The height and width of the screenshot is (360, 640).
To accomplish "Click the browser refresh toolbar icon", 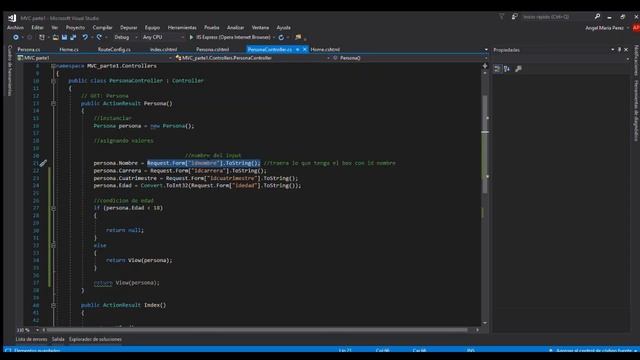I will (x=281, y=37).
